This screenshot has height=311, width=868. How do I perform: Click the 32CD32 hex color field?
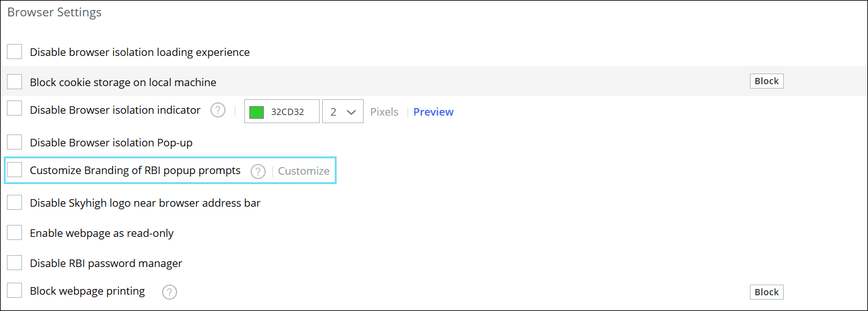[x=282, y=111]
